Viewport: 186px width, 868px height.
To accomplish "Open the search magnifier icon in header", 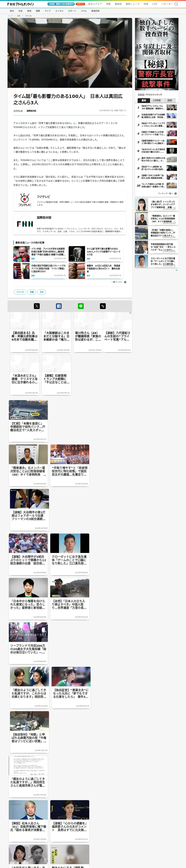I will point(176,4).
